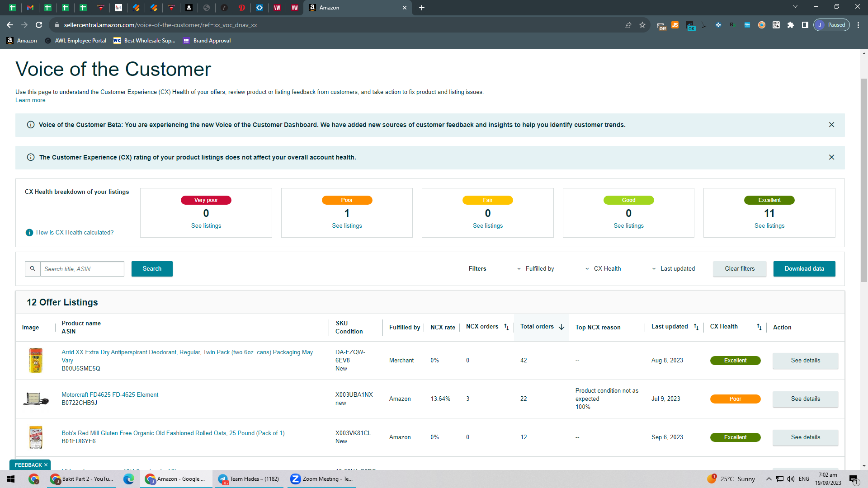Open the Brand Approval bookmark
868x488 pixels.
[x=207, y=41]
